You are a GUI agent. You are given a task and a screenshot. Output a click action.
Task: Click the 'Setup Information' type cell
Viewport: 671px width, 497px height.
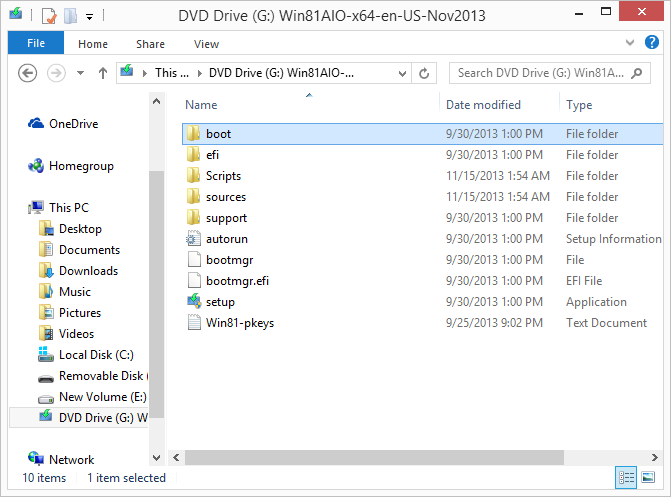(x=614, y=239)
